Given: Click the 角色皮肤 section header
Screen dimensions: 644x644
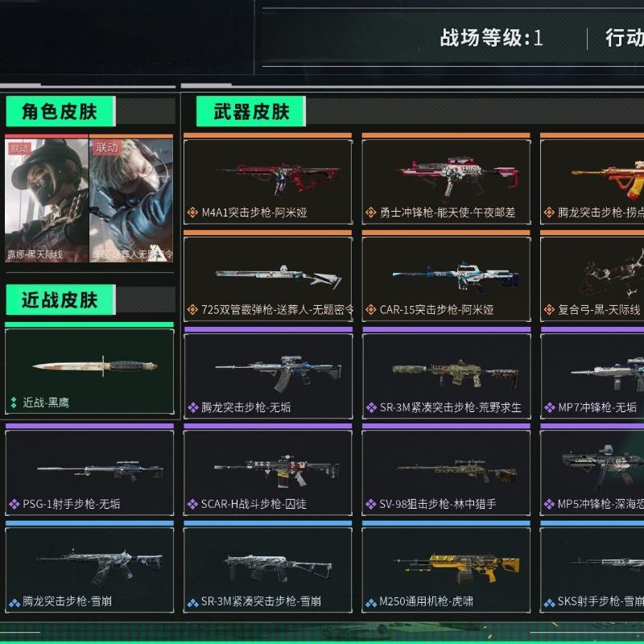Looking at the screenshot, I should [60, 111].
